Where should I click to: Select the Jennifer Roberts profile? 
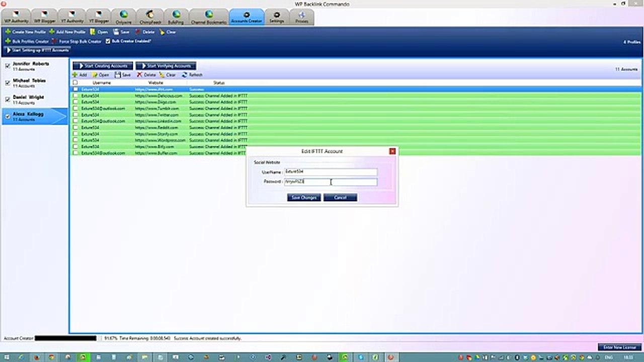(x=34, y=66)
